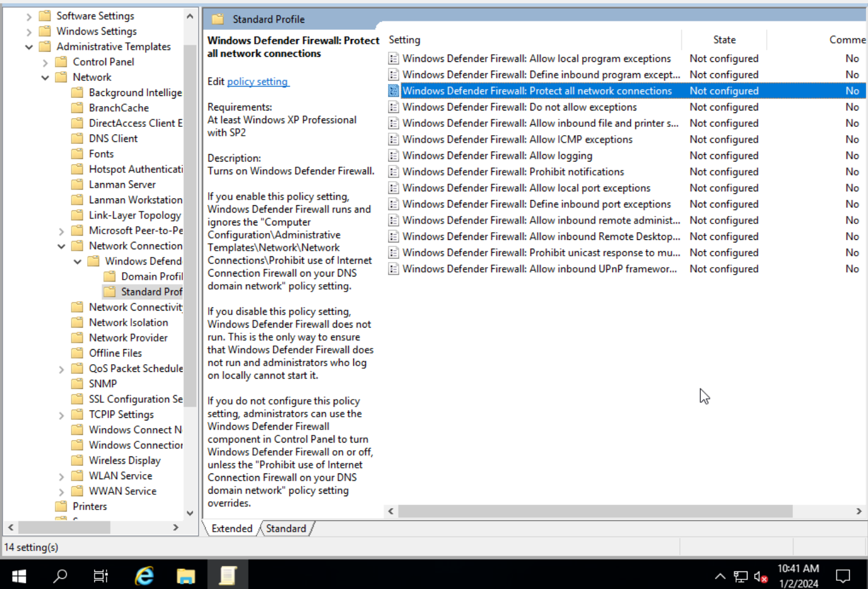
Task: Click the Task View taskbar icon
Action: (x=101, y=575)
